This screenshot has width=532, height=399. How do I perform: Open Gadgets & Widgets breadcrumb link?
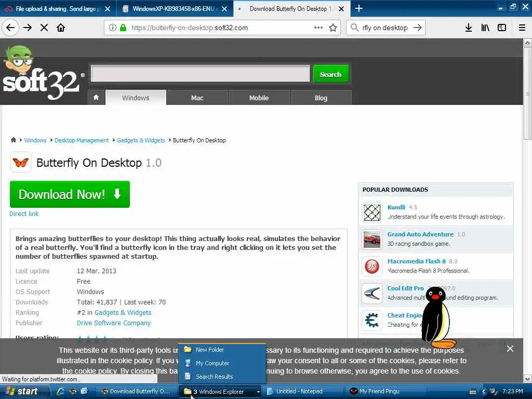[x=141, y=140]
